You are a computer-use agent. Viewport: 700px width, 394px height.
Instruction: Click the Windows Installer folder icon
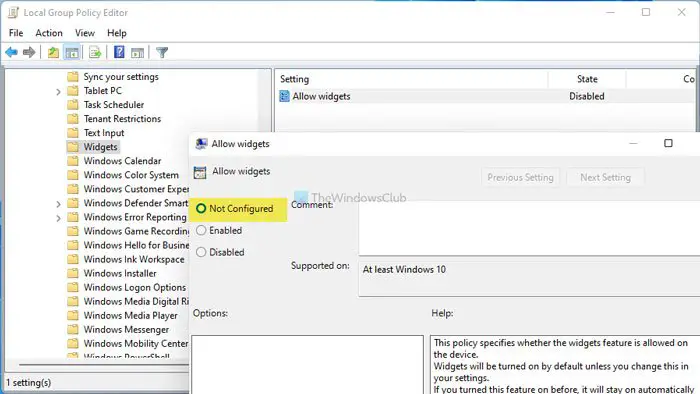click(x=73, y=273)
